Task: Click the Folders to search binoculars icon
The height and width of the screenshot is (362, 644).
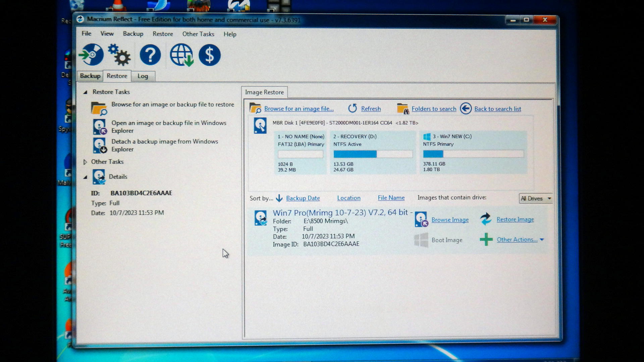Action: pyautogui.click(x=403, y=109)
